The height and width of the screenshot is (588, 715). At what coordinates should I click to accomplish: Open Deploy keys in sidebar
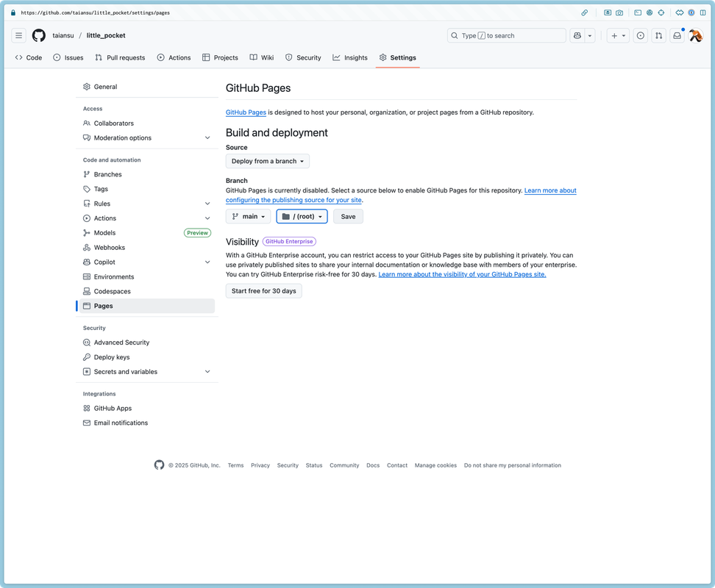coord(147,357)
